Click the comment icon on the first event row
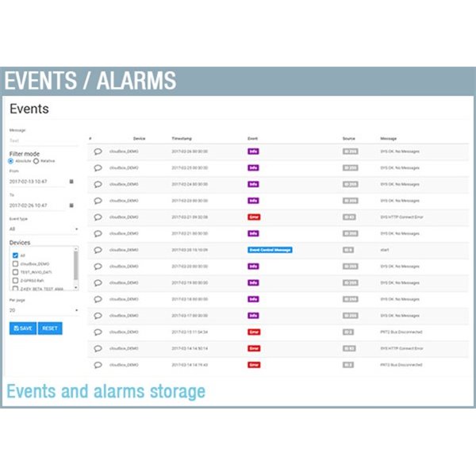Screen dimensions: 476x476 tap(98, 151)
